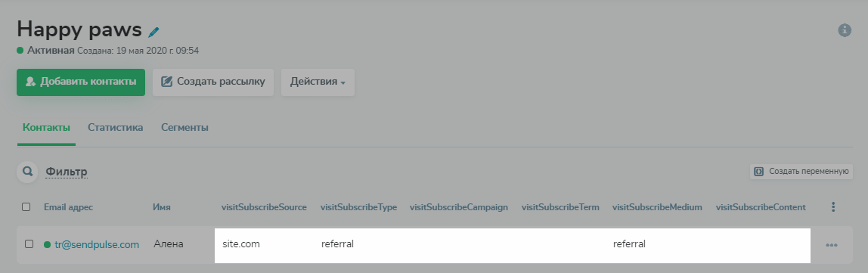Image resolution: width=868 pixels, height=273 pixels.
Task: Click the Создать рассылку button
Action: (213, 82)
